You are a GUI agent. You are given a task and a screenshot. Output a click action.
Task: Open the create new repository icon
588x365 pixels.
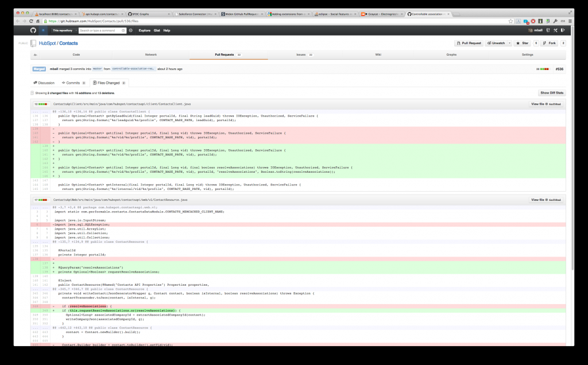548,30
